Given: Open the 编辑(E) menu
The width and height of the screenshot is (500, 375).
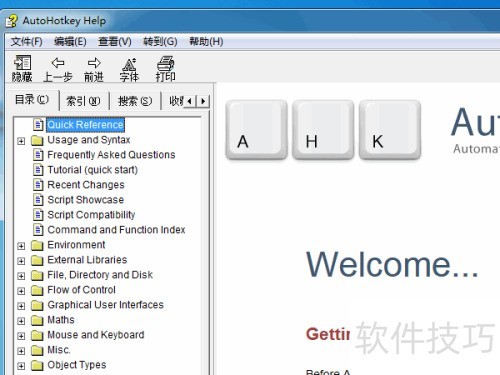Looking at the screenshot, I should (x=70, y=42).
